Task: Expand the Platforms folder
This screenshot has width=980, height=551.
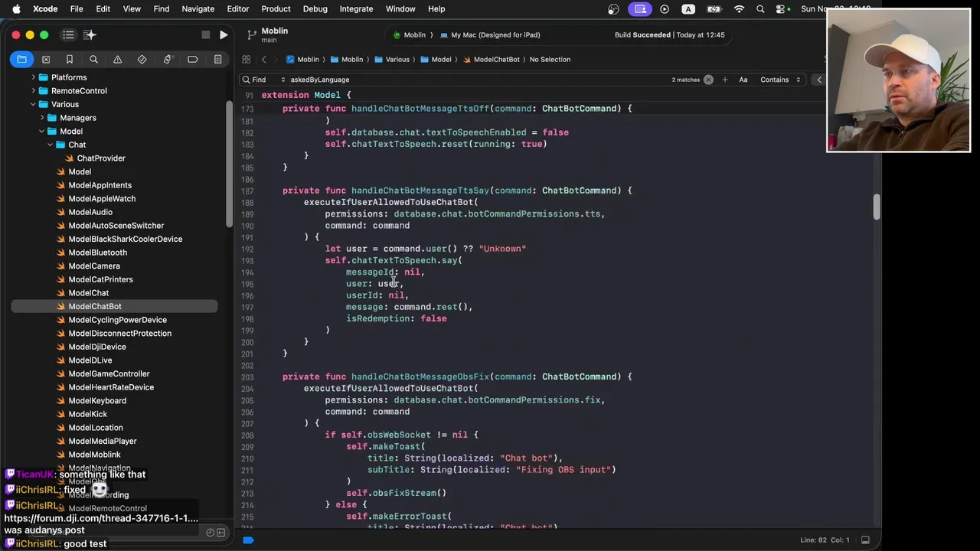Action: coord(34,77)
